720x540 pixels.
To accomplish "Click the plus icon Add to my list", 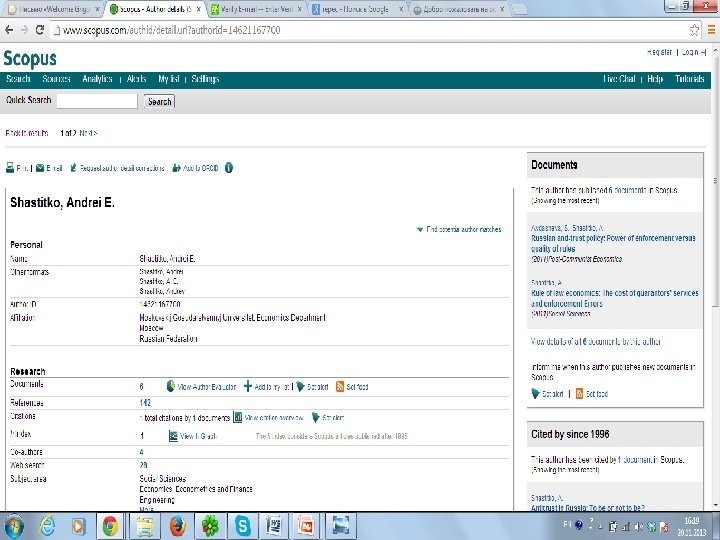I will [x=248, y=386].
